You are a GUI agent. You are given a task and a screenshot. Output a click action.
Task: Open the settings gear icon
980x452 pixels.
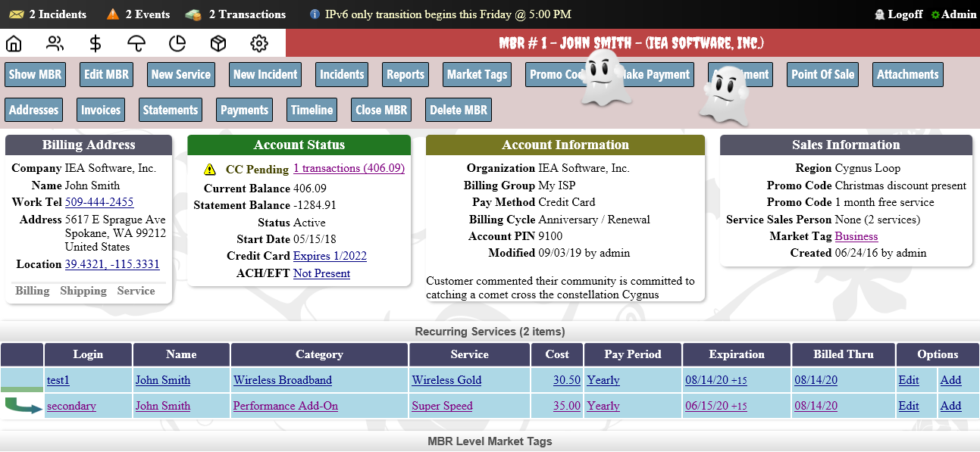[259, 43]
